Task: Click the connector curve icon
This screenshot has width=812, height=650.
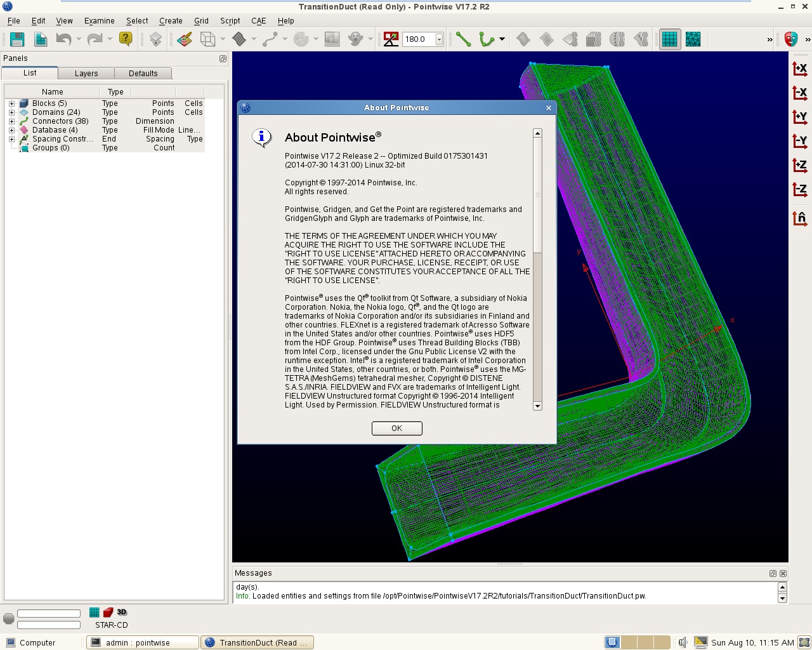Action: click(x=270, y=39)
